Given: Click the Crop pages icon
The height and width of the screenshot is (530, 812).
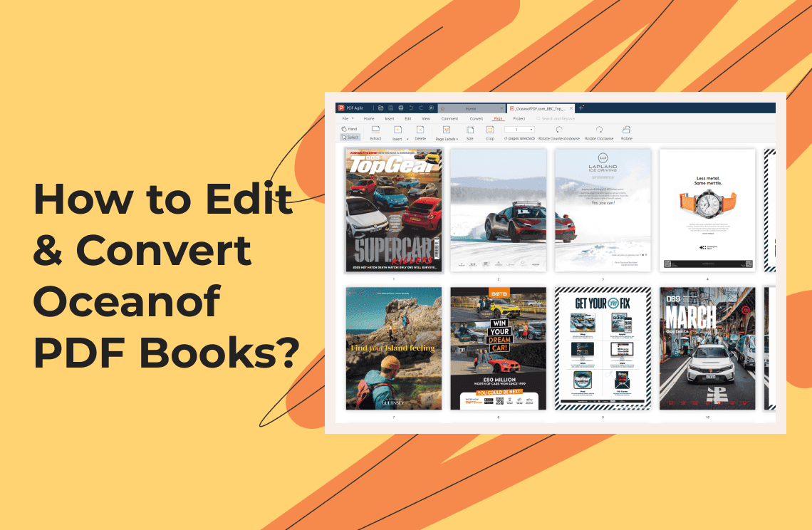Looking at the screenshot, I should [x=490, y=130].
